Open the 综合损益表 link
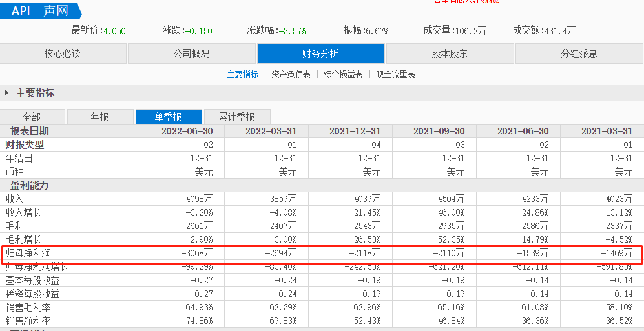 [343, 74]
